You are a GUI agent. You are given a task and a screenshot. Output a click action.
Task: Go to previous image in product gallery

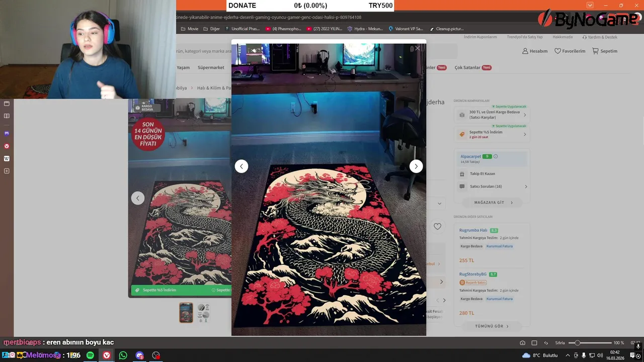pos(138,198)
